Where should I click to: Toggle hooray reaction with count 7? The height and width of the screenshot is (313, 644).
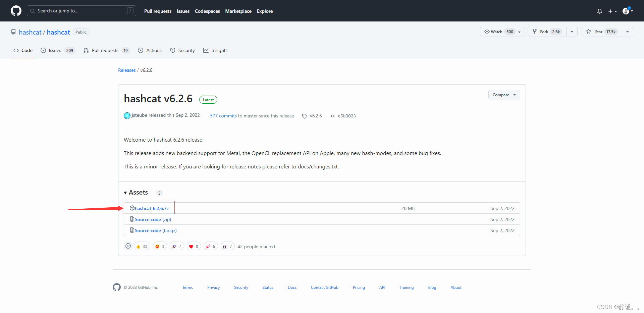pyautogui.click(x=177, y=246)
